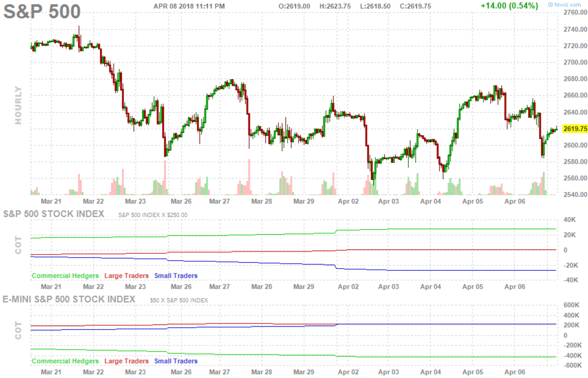Click "Apr 04" date under the price chart
The image size is (588, 378).
click(x=431, y=201)
